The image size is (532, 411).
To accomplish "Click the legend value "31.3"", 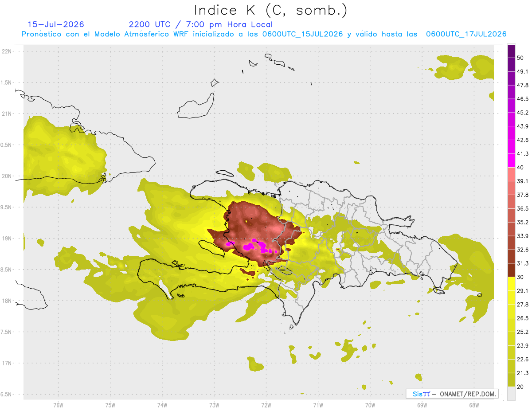I will (x=522, y=263).
